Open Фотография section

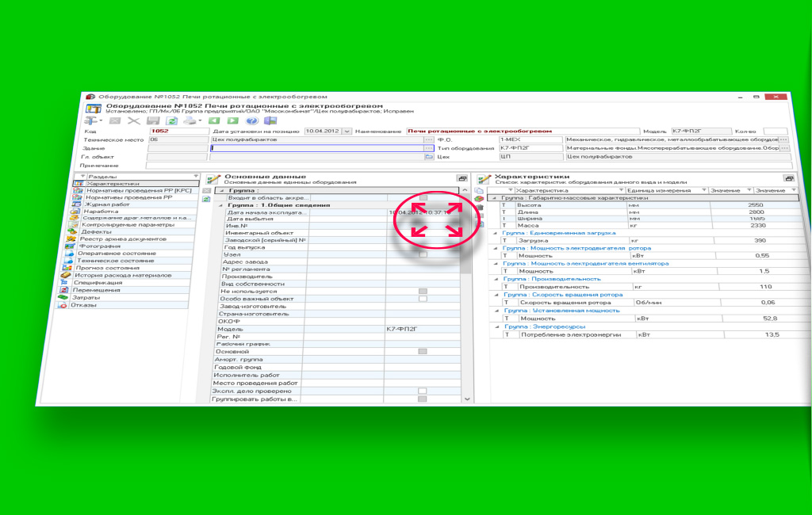pos(100,246)
